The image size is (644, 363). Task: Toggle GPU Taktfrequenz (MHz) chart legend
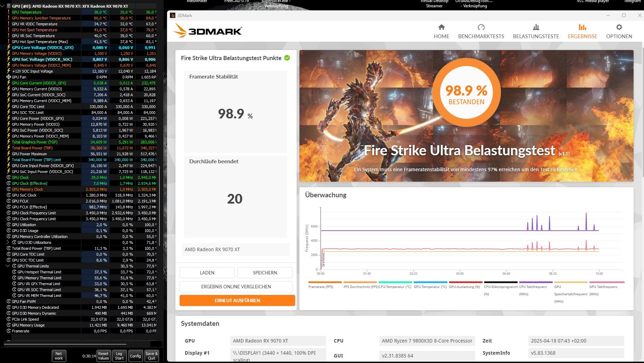(606, 288)
